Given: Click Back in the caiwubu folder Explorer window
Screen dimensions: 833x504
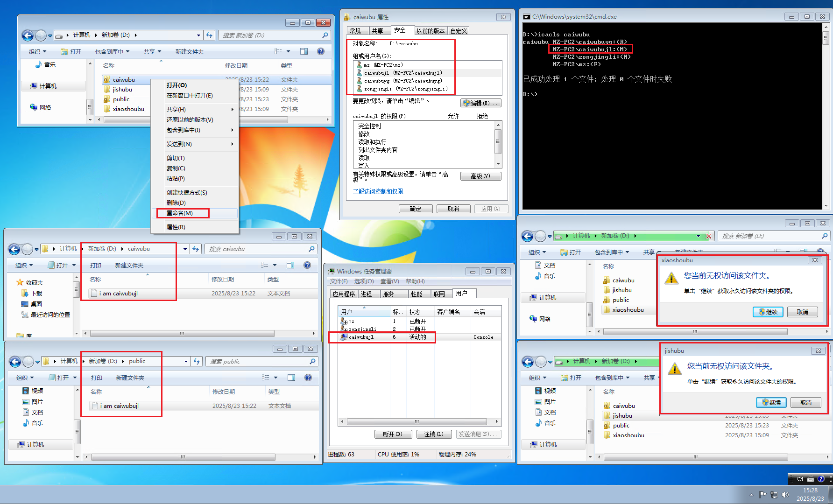Looking at the screenshot, I should [14, 249].
